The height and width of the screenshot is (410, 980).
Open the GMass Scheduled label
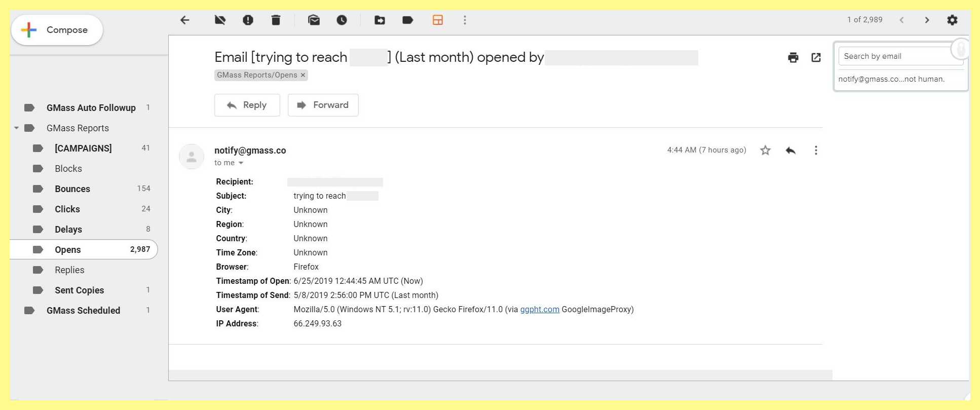tap(84, 310)
